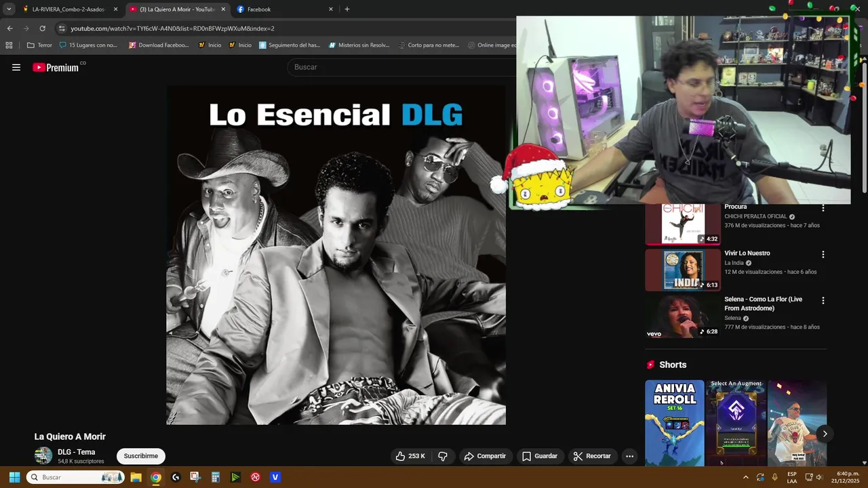Open the blue V app on taskbar
The image size is (868, 488).
pos(275,477)
